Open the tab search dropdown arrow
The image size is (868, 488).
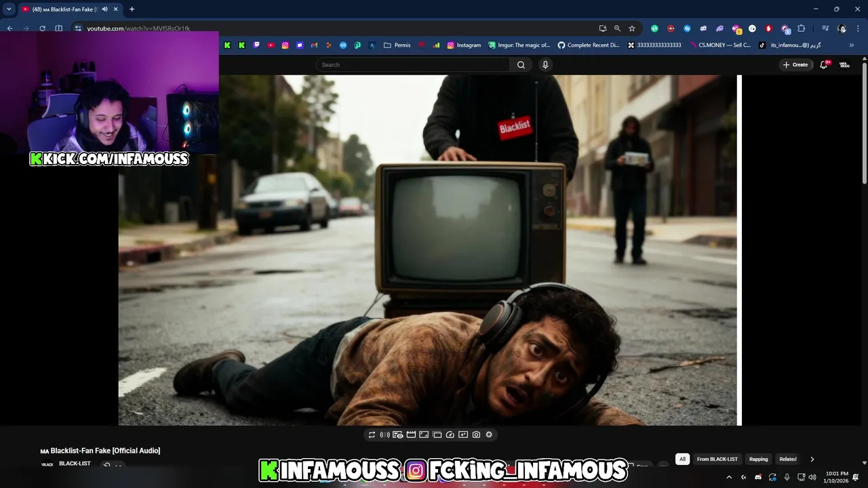pos(9,9)
